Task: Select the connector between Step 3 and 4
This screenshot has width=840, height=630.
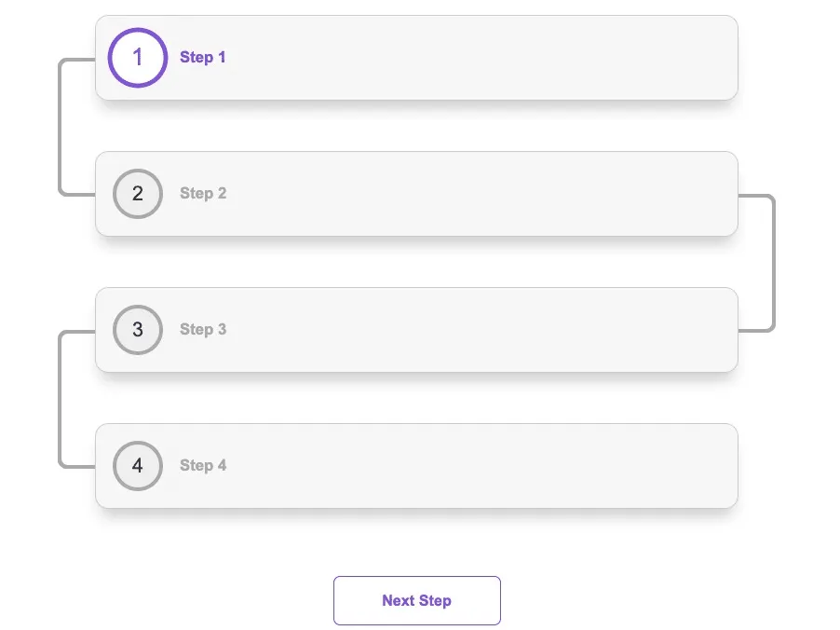Action: click(x=61, y=398)
